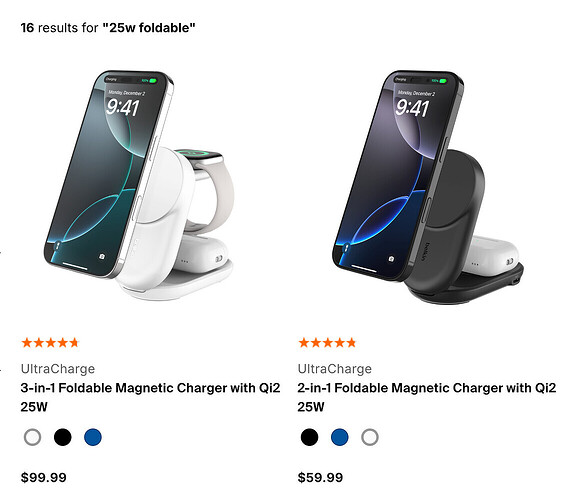Select white color swatch for 2-in-1 charger

coord(370,437)
